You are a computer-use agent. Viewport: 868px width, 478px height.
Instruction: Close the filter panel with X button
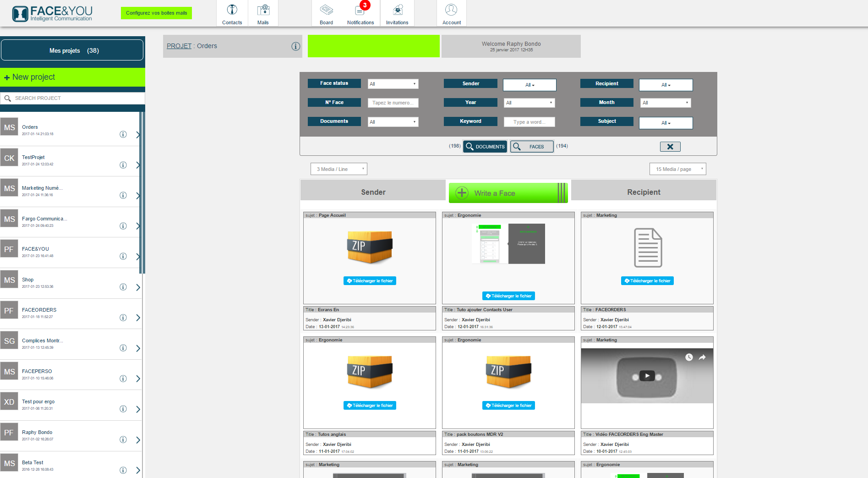click(670, 147)
